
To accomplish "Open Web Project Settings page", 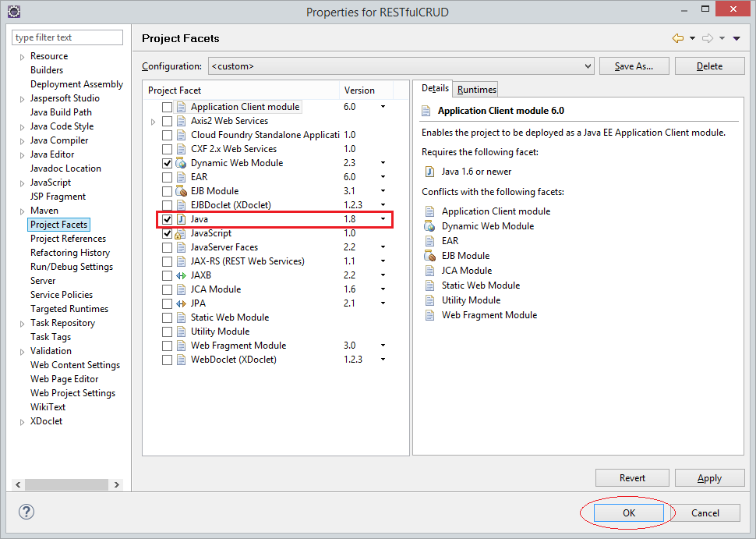I will click(72, 393).
